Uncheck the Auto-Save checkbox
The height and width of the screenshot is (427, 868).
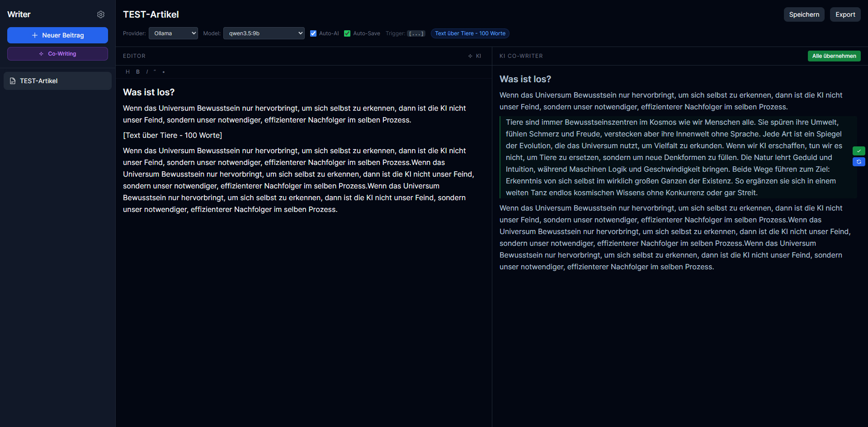(x=347, y=33)
